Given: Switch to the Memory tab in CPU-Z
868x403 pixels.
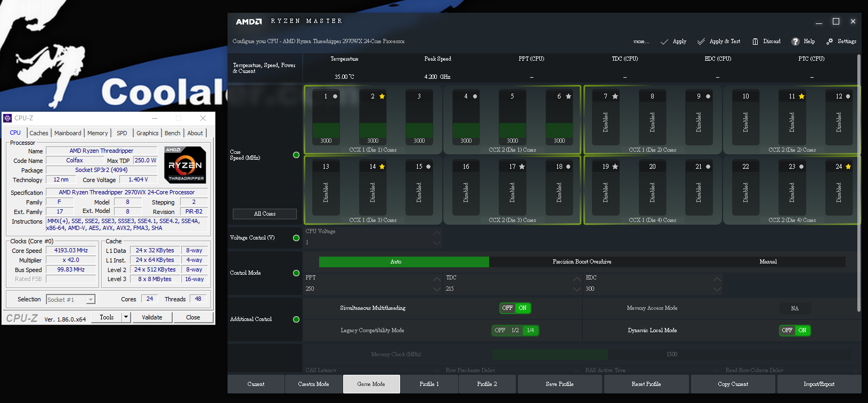Looking at the screenshot, I should [98, 133].
